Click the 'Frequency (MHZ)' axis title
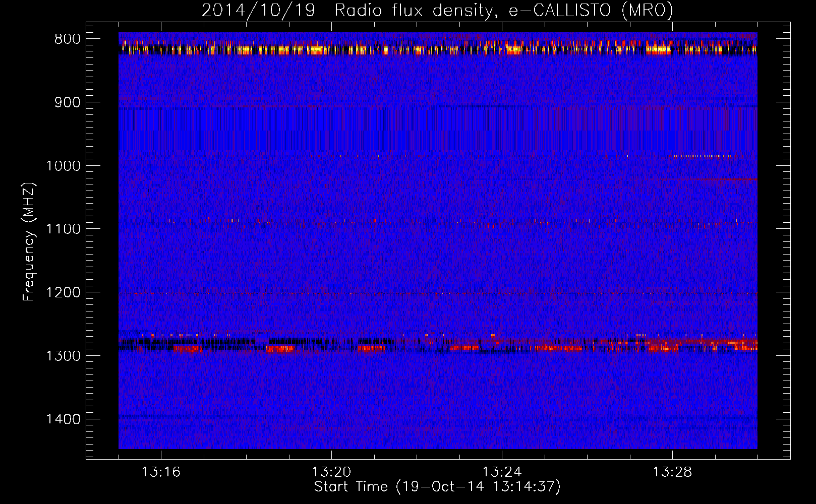This screenshot has height=504, width=816. tap(29, 241)
